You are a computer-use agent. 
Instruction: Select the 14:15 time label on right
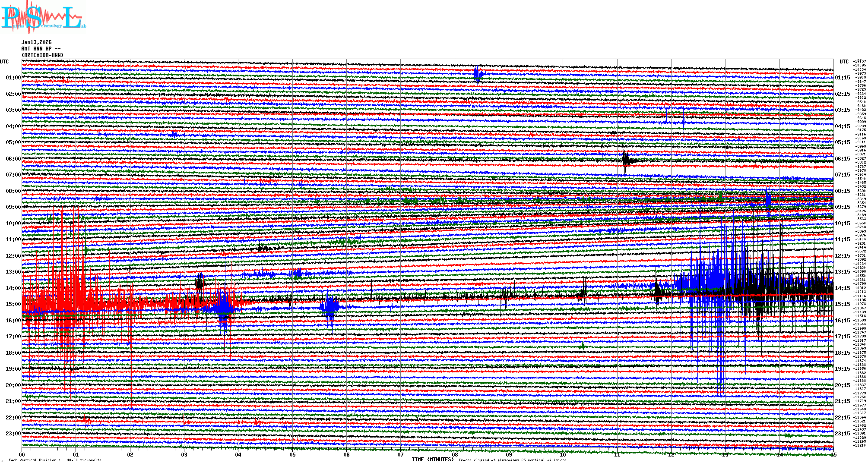(842, 288)
